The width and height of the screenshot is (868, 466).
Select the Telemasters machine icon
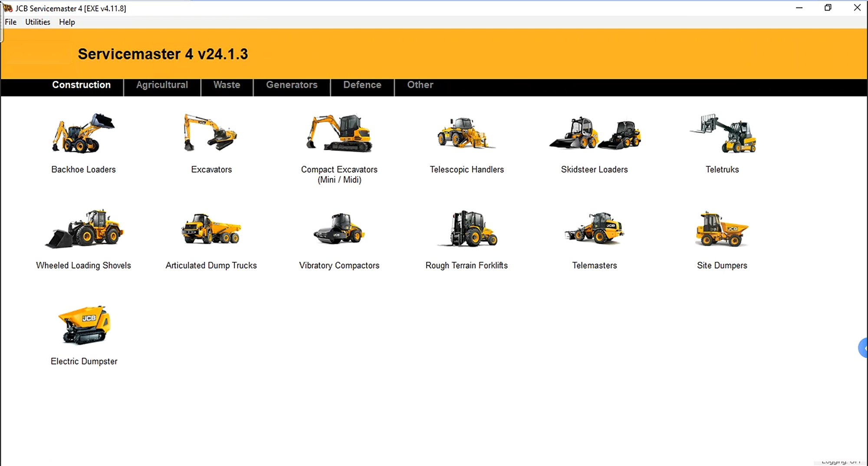(594, 229)
